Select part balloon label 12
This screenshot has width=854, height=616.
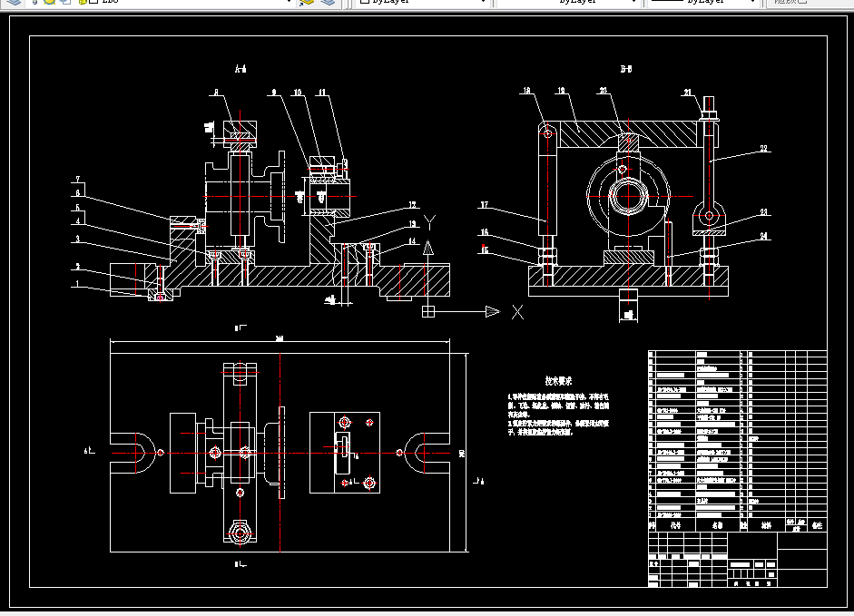pyautogui.click(x=412, y=205)
